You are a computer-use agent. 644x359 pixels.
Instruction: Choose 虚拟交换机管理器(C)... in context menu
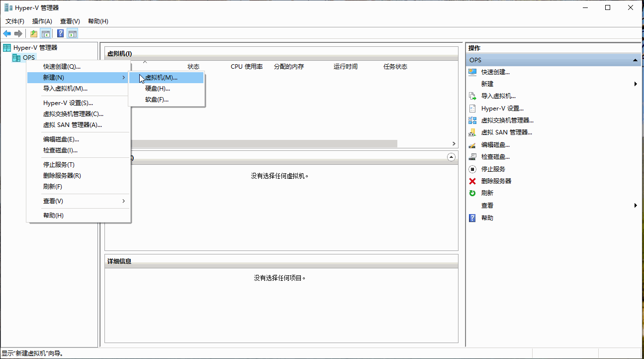[79, 114]
